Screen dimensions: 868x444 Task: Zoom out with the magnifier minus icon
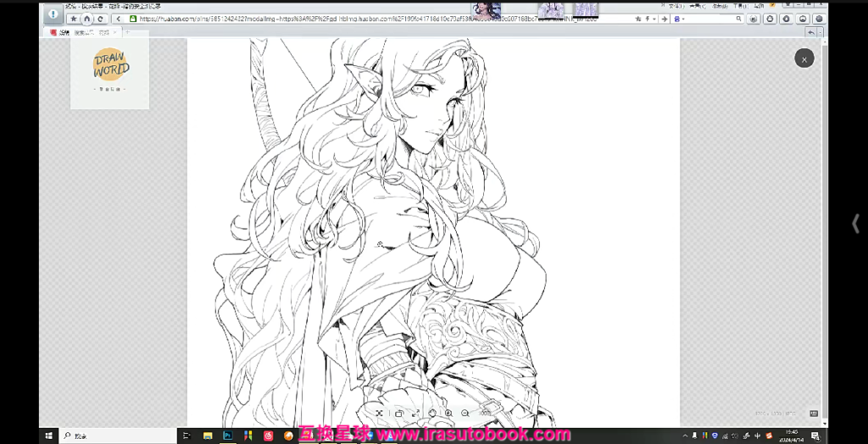pyautogui.click(x=465, y=413)
